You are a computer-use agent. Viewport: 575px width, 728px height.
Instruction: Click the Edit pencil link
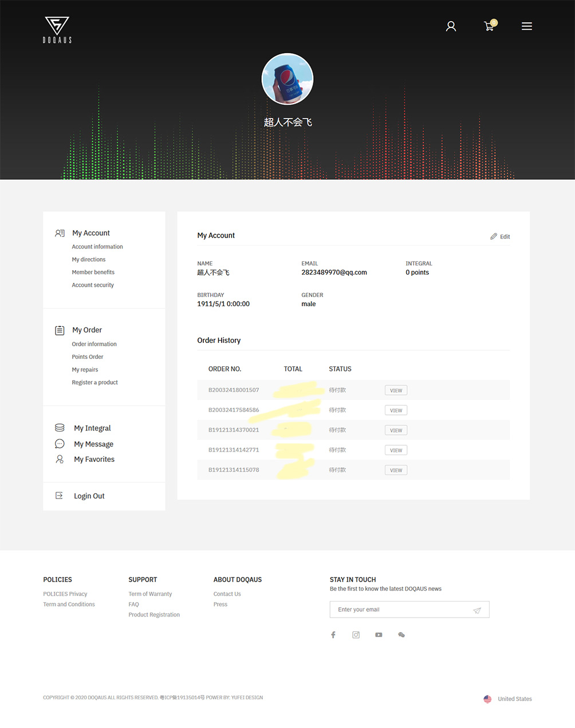coord(500,236)
